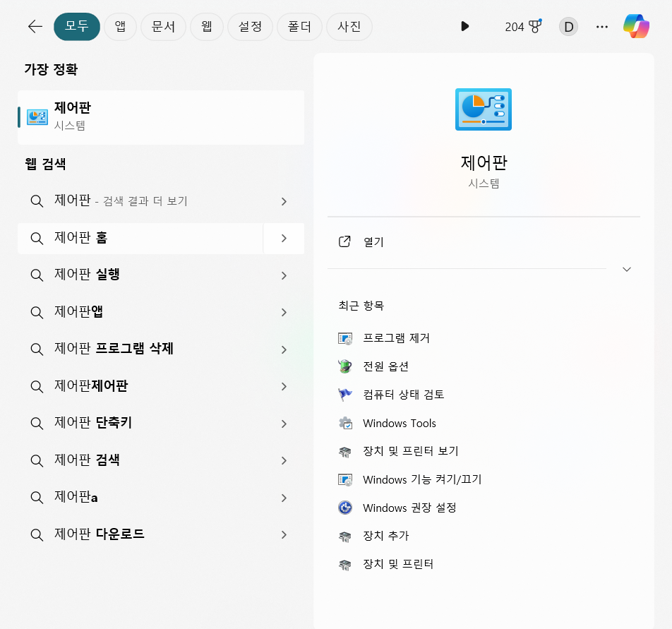The width and height of the screenshot is (672, 629).
Task: Expand the 제어판 단축키 suggestion chevron
Action: [x=283, y=424]
